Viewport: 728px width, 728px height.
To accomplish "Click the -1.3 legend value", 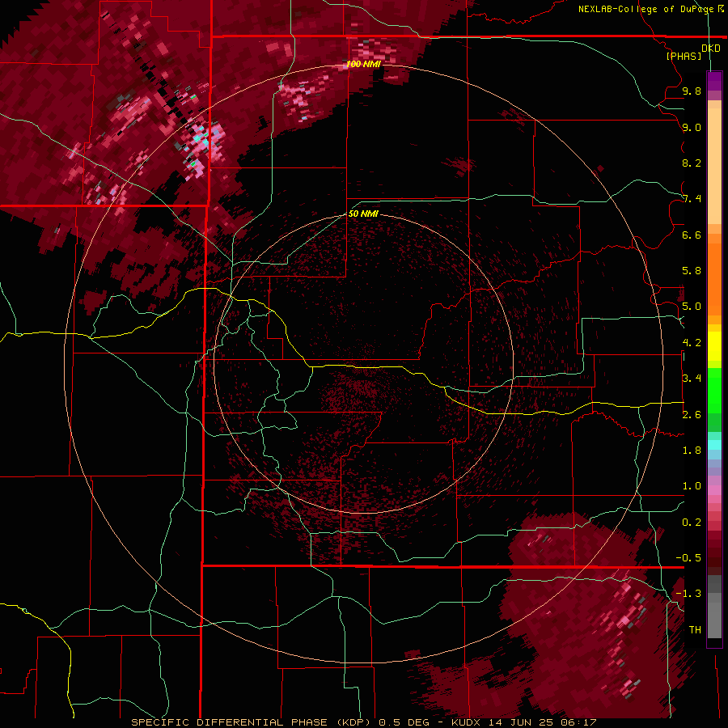I will (688, 594).
